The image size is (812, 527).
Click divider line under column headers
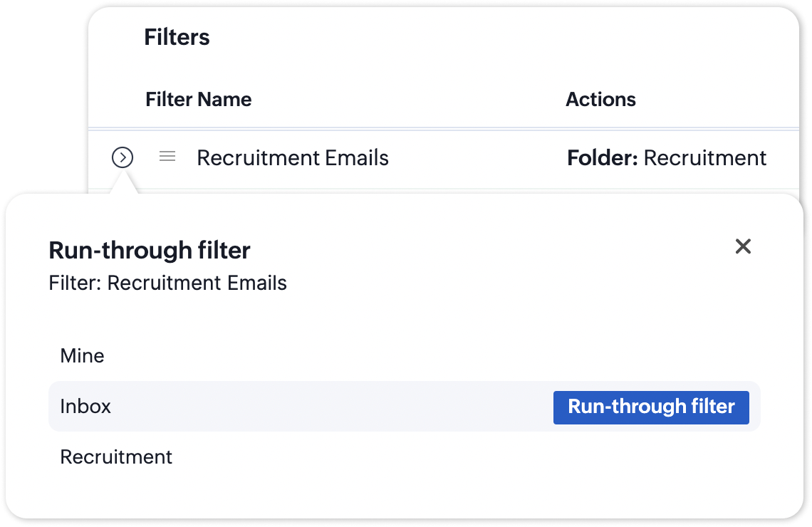pyautogui.click(x=442, y=129)
